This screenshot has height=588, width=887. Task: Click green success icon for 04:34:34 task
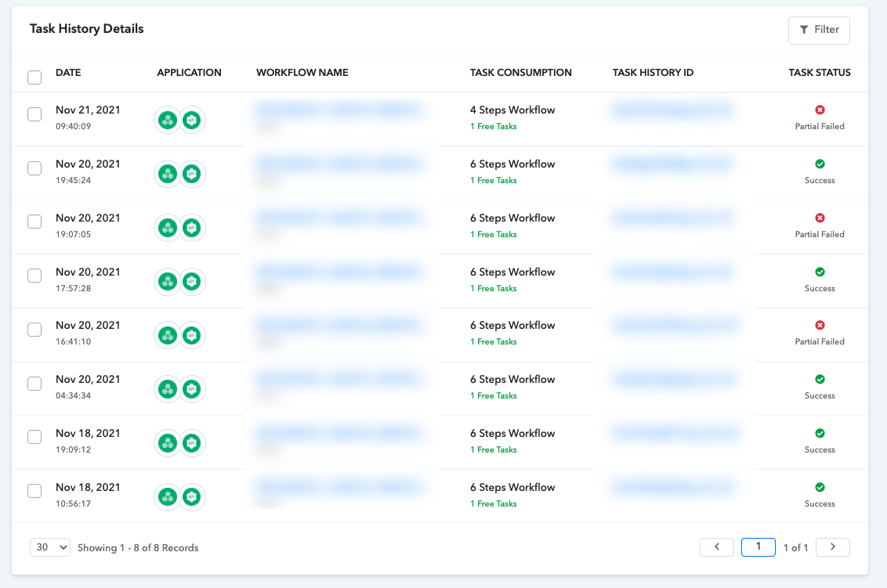(x=820, y=380)
